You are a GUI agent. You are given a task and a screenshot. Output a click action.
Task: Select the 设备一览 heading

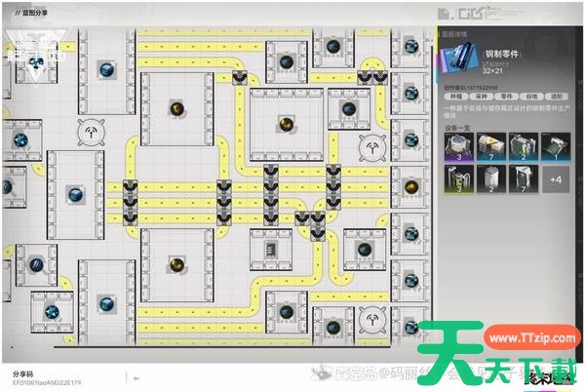[457, 128]
